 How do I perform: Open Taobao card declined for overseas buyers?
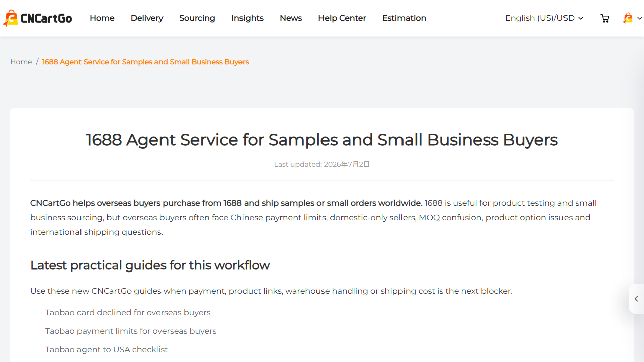click(128, 312)
